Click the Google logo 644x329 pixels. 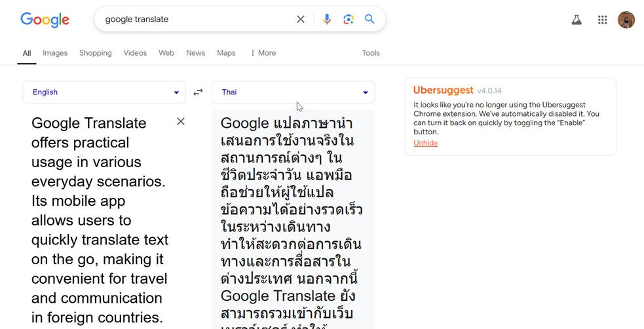pyautogui.click(x=45, y=20)
